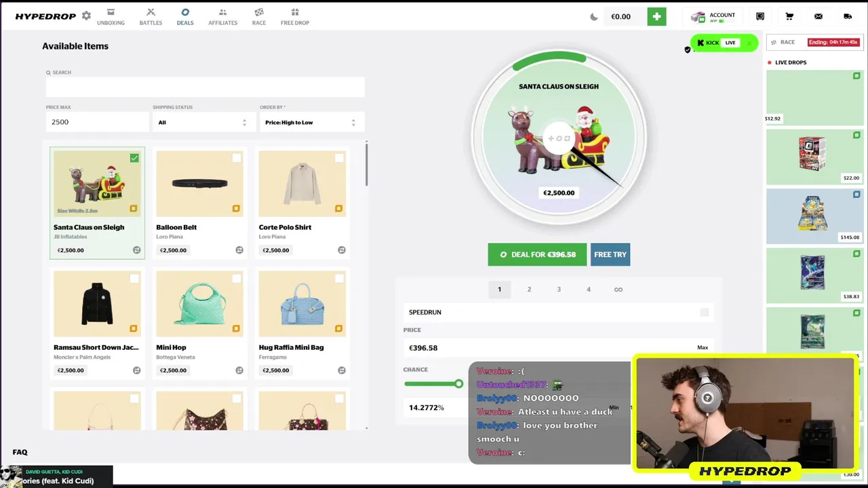The height and width of the screenshot is (488, 868).
Task: Check the Mini Hop checkbox
Action: [237, 279]
